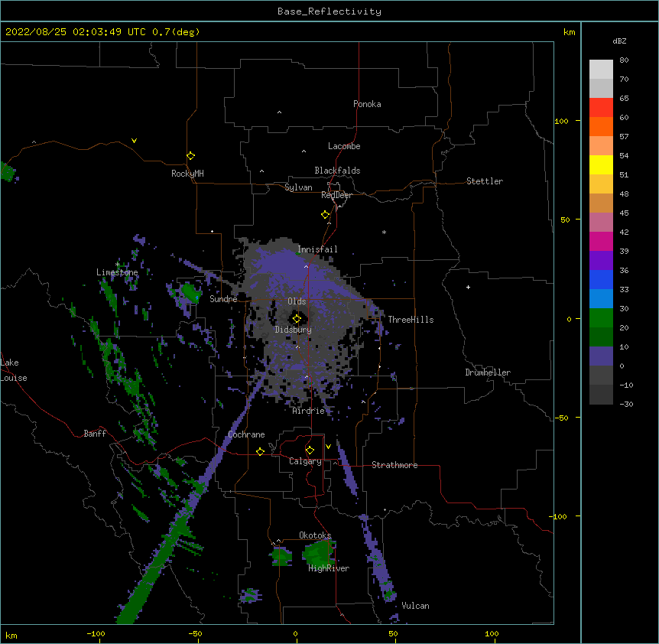
Task: Click the Sundre town label
Action: coord(223,299)
